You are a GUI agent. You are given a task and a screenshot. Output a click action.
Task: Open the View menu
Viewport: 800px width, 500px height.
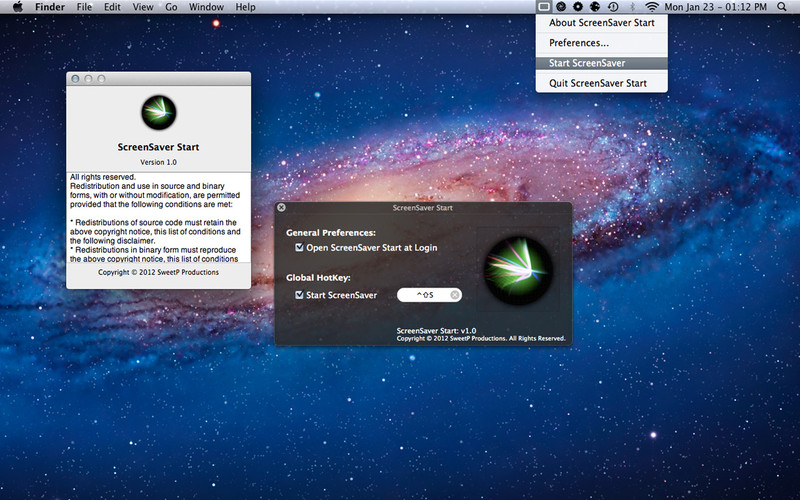pyautogui.click(x=143, y=7)
